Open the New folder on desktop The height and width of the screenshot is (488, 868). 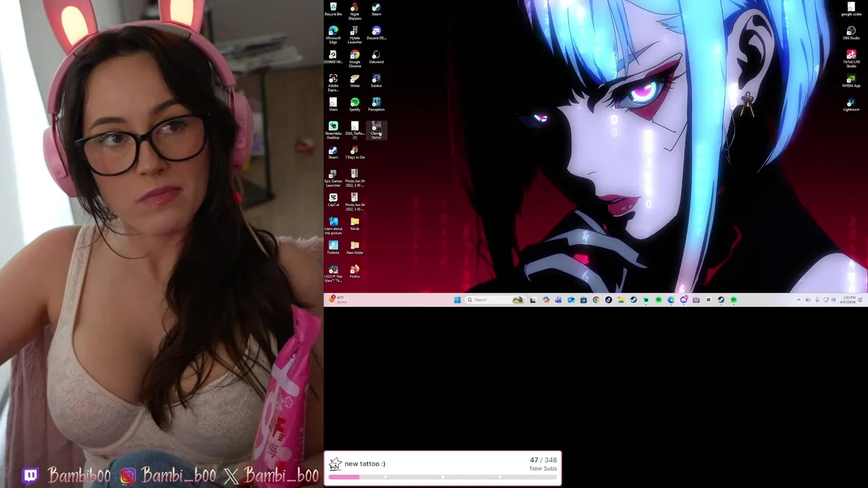[355, 247]
